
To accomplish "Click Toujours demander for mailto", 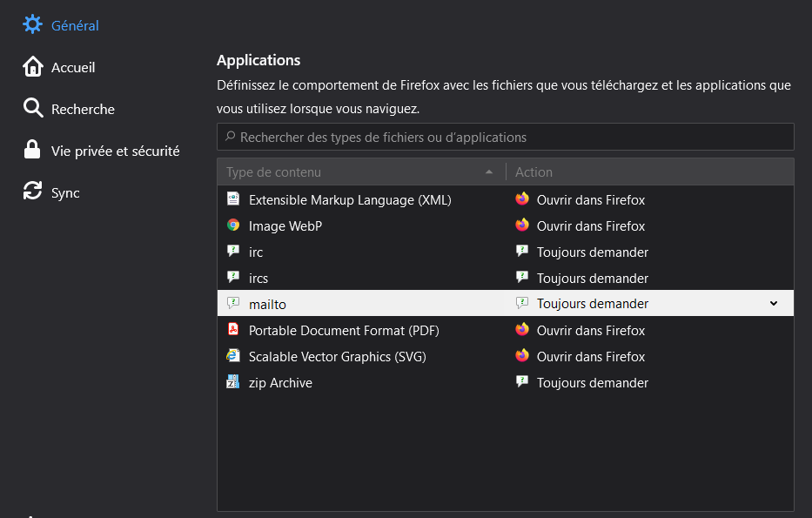I will point(593,304).
